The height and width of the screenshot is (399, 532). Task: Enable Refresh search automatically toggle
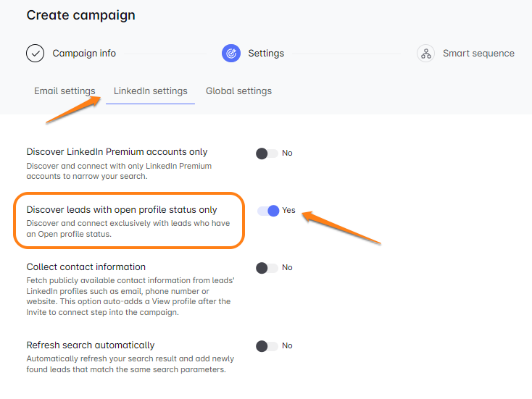tap(267, 346)
